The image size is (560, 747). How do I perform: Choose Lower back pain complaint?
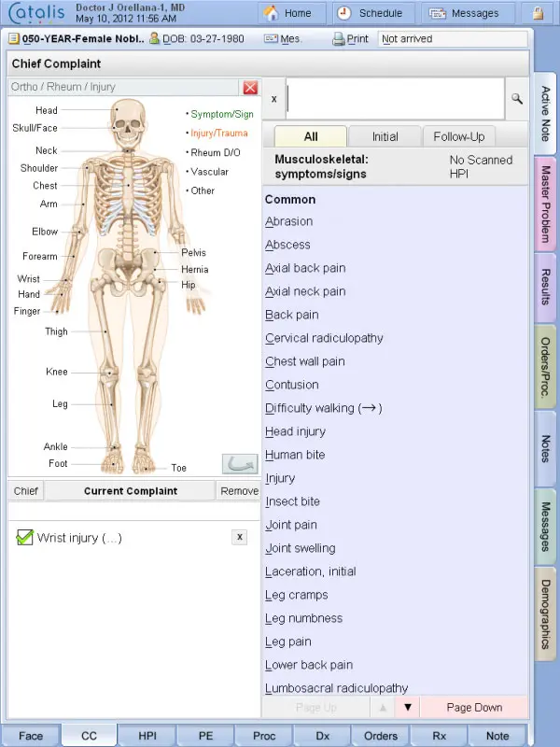tap(309, 665)
